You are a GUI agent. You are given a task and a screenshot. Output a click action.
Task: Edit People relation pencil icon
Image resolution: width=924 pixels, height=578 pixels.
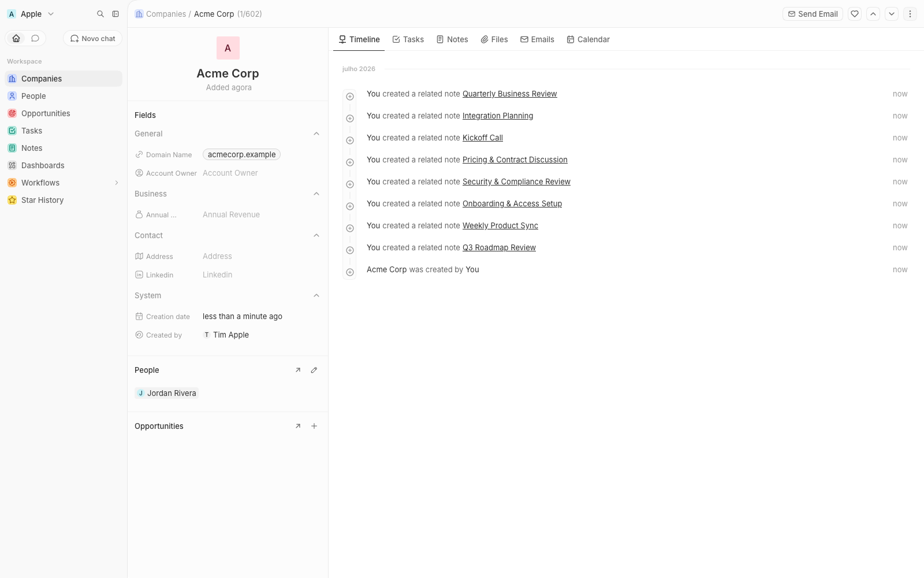click(314, 370)
